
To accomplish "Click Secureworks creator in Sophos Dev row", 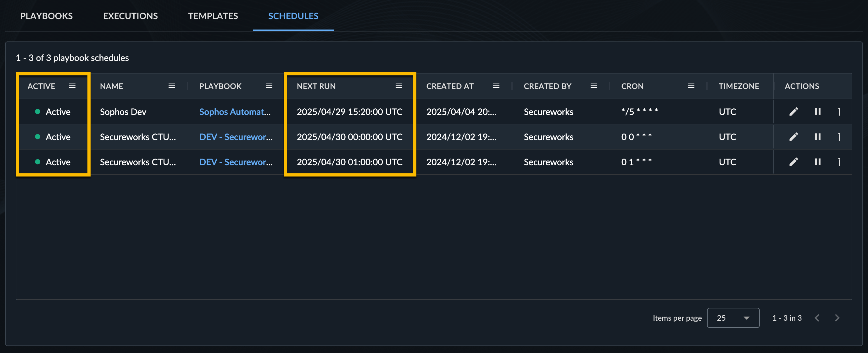I will 548,112.
